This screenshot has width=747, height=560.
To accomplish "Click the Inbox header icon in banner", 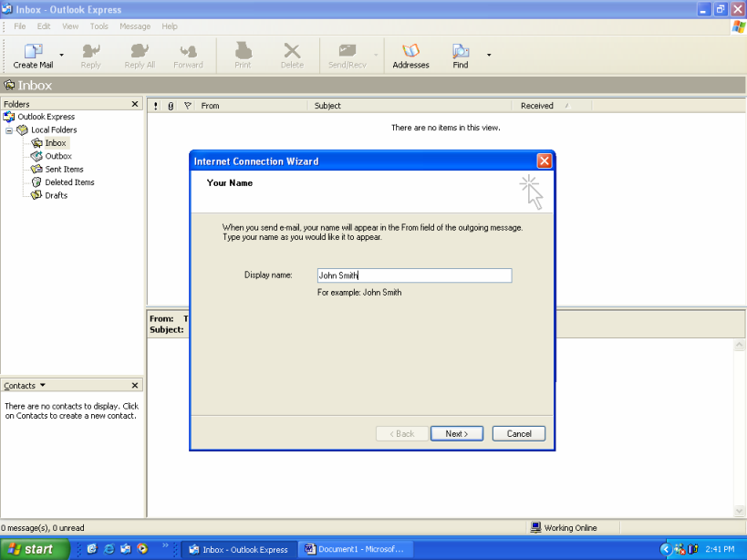I will [x=9, y=85].
